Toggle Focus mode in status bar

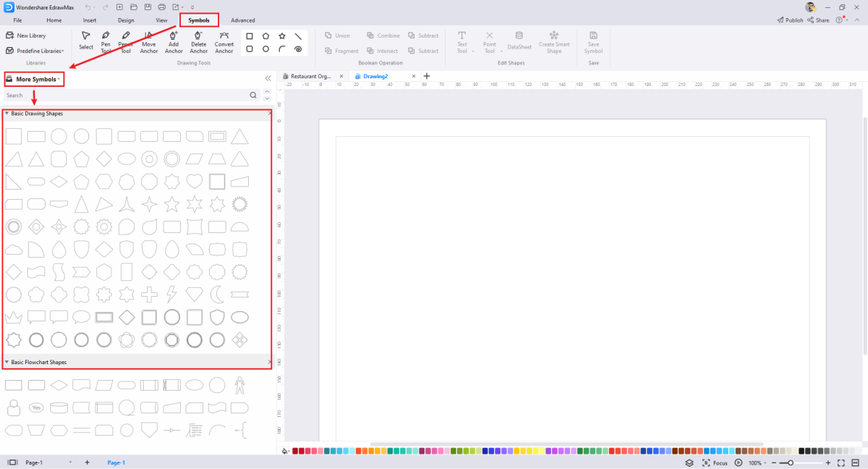point(715,462)
